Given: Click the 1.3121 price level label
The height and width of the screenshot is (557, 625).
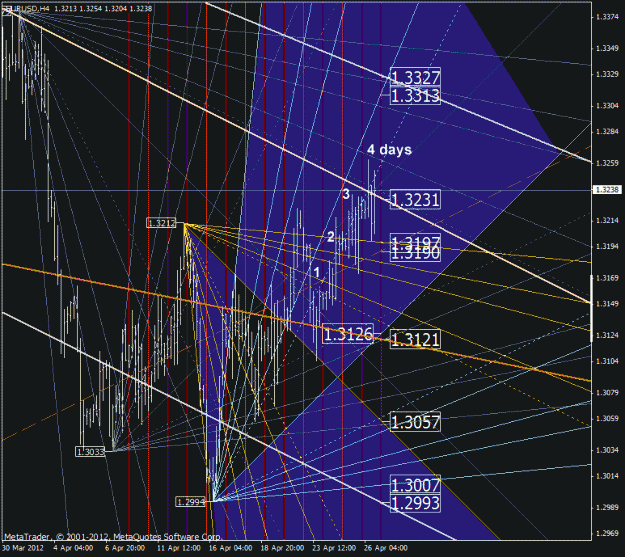Looking at the screenshot, I should pyautogui.click(x=415, y=339).
